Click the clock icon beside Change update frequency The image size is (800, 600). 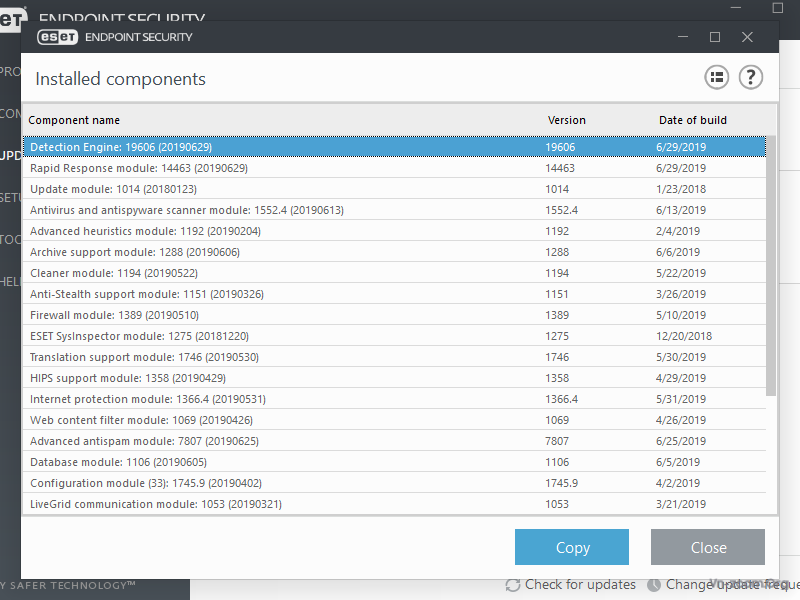[x=654, y=585]
